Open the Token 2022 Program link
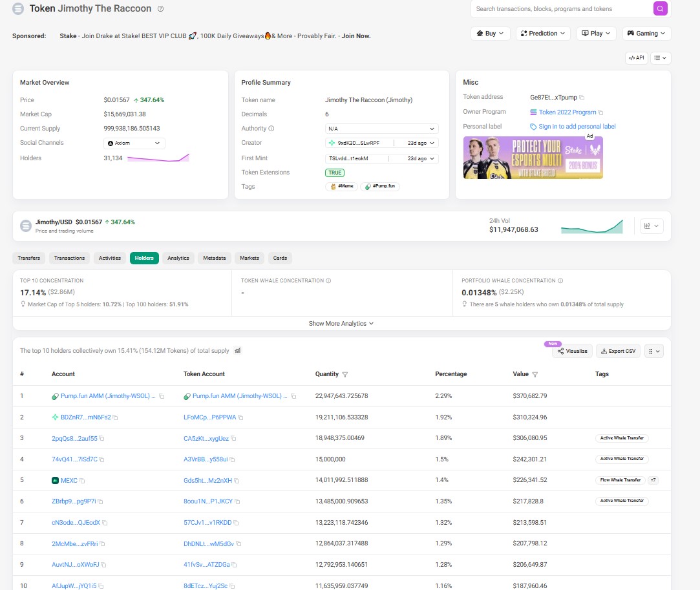700x590 pixels. click(x=567, y=112)
